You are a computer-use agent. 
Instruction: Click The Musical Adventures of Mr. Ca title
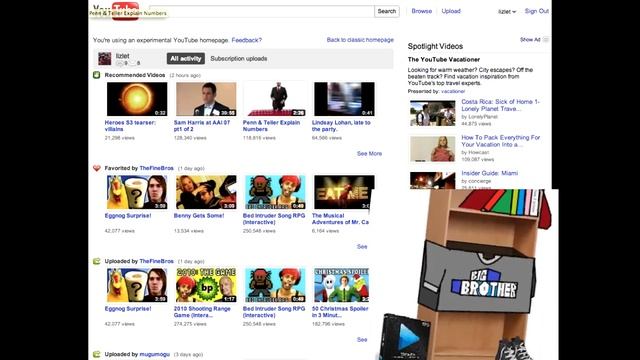point(340,219)
